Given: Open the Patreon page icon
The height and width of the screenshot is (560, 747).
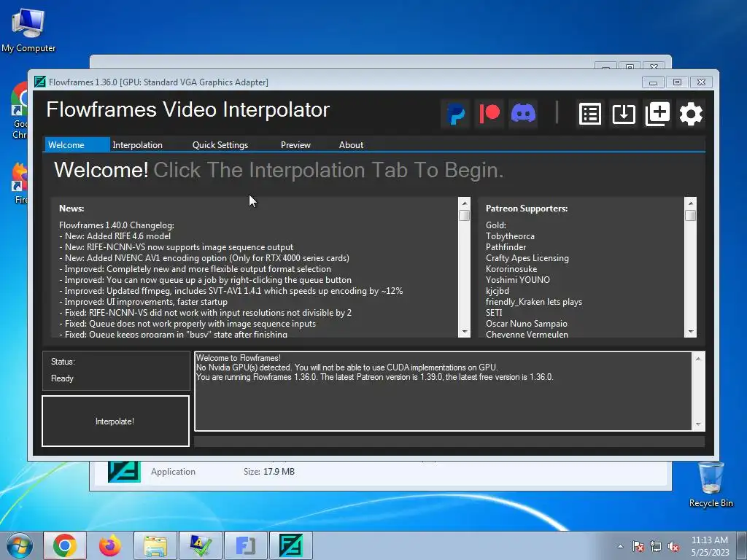Looking at the screenshot, I should 489,114.
